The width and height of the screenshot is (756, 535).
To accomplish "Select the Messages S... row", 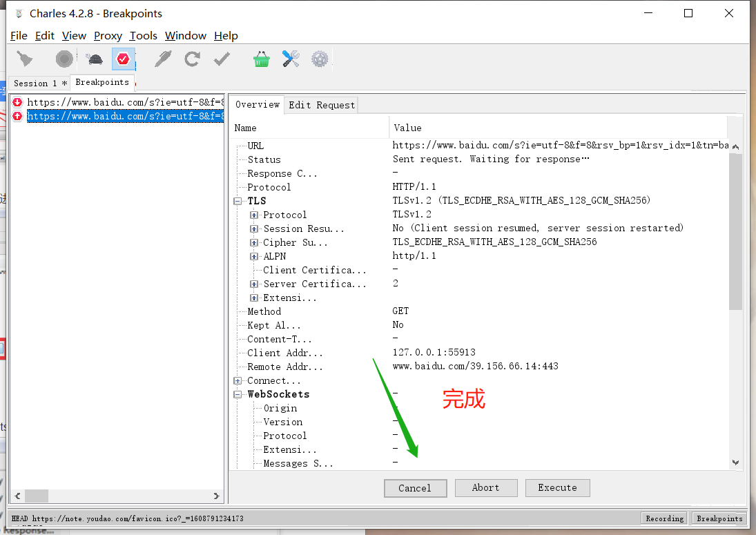I will pyautogui.click(x=480, y=463).
